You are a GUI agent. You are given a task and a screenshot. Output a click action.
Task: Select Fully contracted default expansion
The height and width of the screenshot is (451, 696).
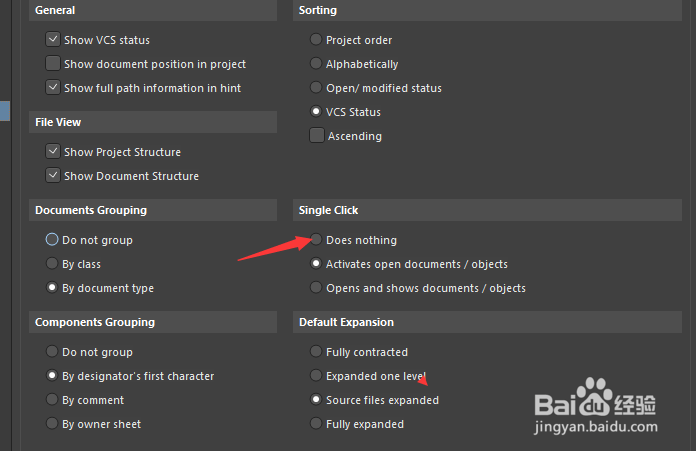click(316, 352)
